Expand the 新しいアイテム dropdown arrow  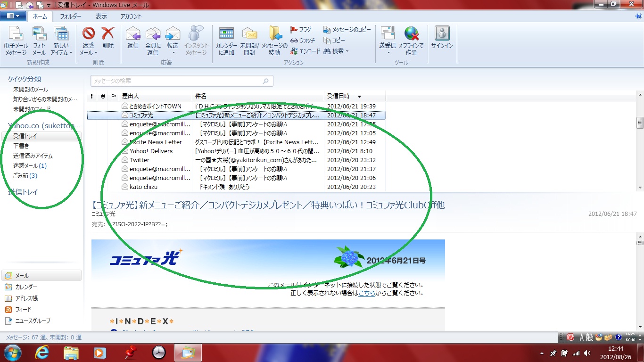71,53
